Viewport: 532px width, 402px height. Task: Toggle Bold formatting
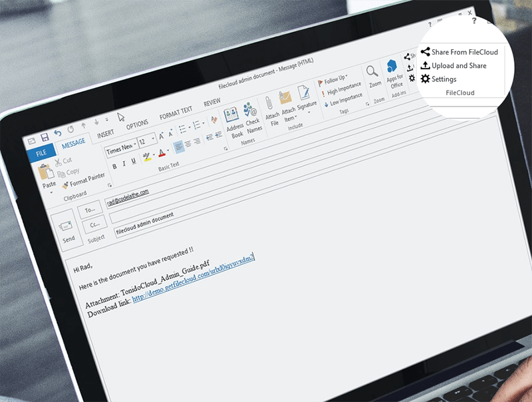[114, 166]
